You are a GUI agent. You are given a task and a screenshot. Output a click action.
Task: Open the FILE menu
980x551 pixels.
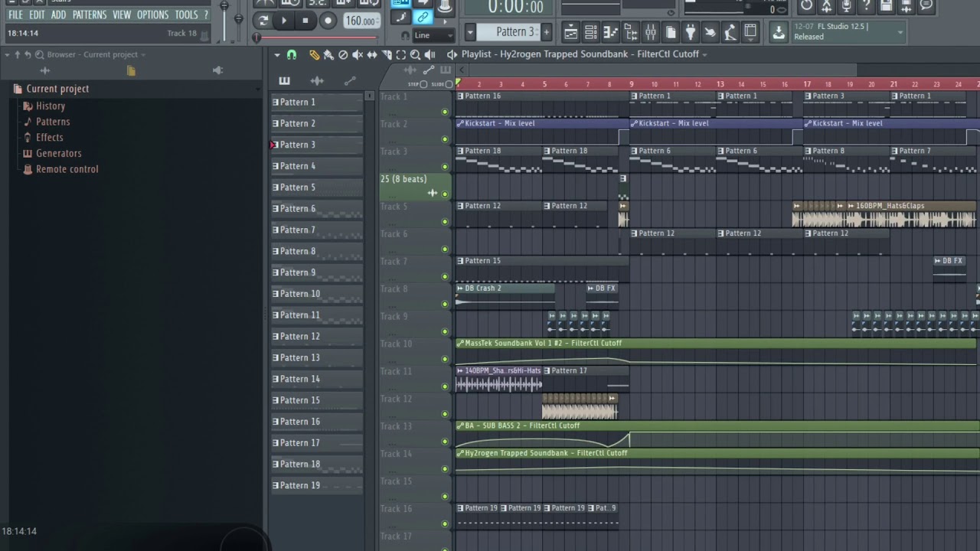[x=15, y=15]
